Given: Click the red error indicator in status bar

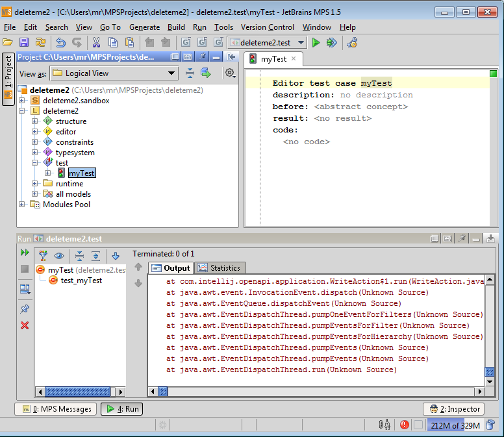Looking at the screenshot, I should click(404, 425).
